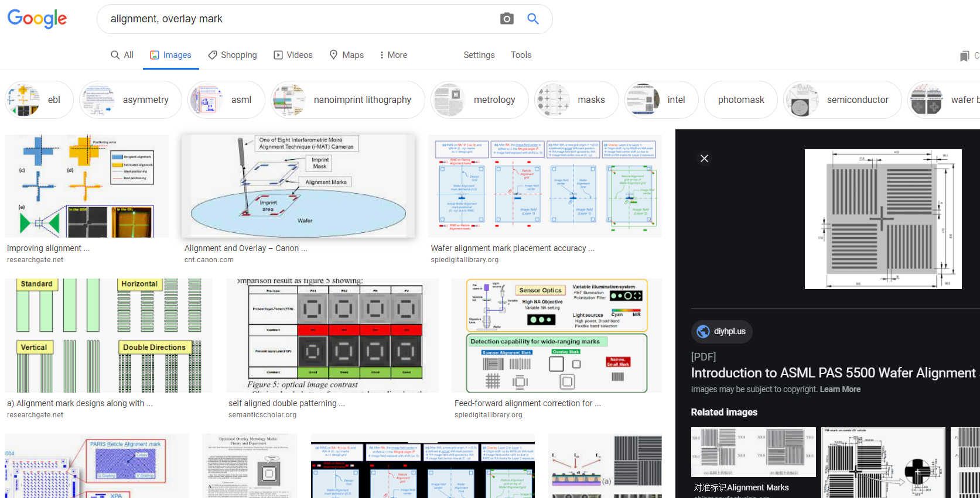
Task: Visit diyhpl.us source chip
Action: [722, 331]
